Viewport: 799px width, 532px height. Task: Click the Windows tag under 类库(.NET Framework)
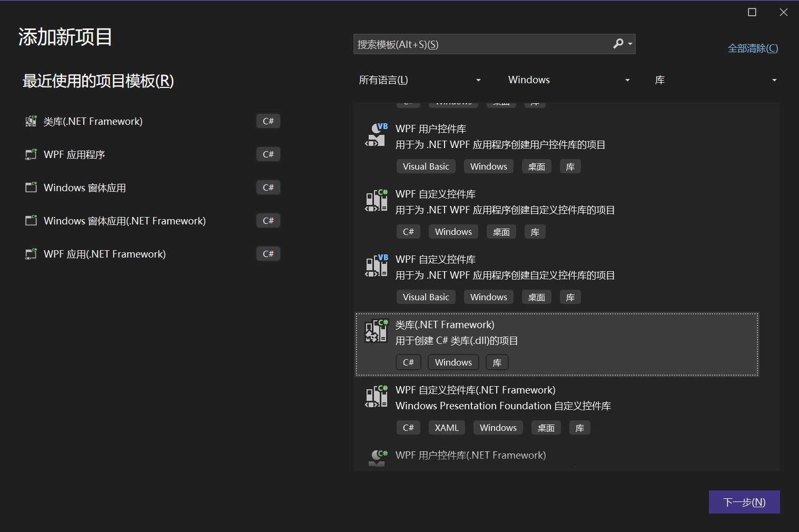(453, 362)
